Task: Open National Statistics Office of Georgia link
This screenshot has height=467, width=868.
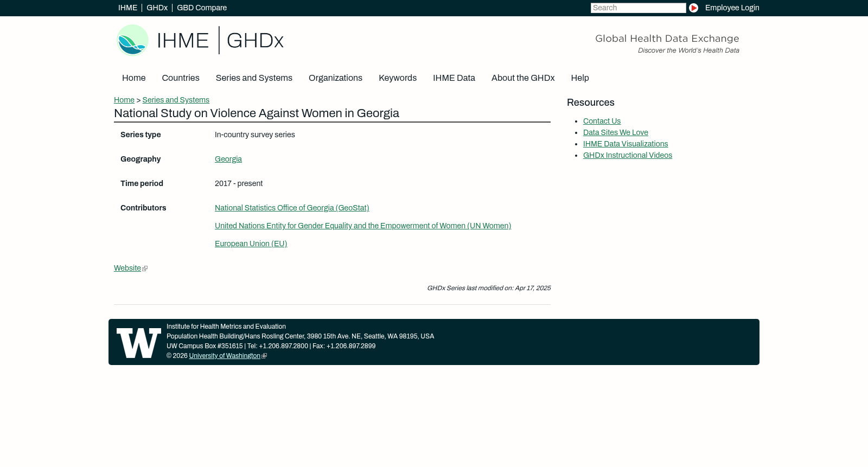Action: click(292, 208)
